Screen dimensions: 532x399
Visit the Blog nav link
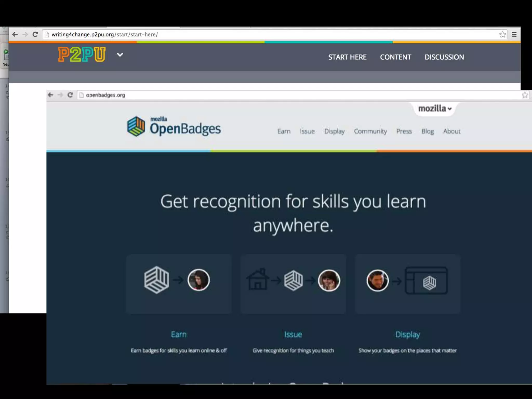[x=427, y=131]
